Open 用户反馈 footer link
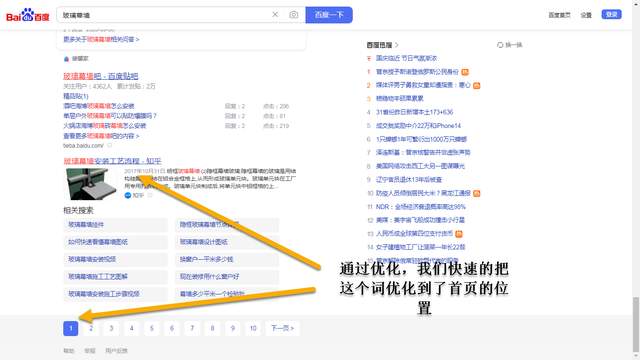The height and width of the screenshot is (360, 640). tap(116, 351)
